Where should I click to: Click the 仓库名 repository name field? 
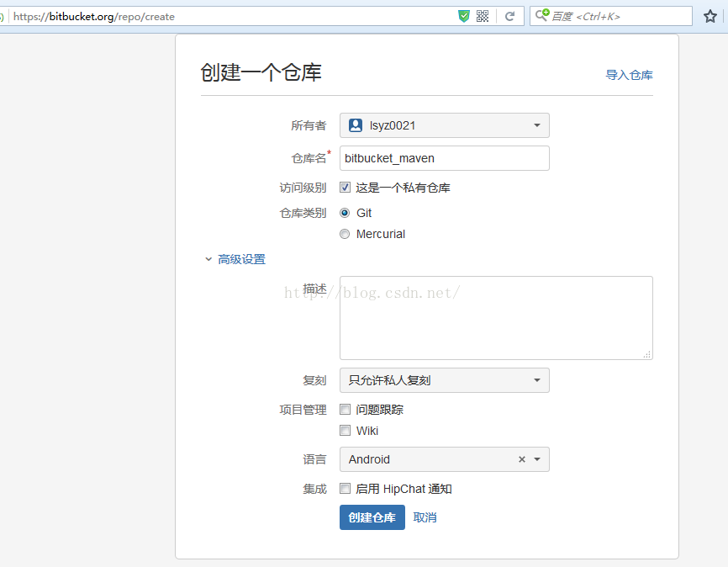(x=445, y=158)
